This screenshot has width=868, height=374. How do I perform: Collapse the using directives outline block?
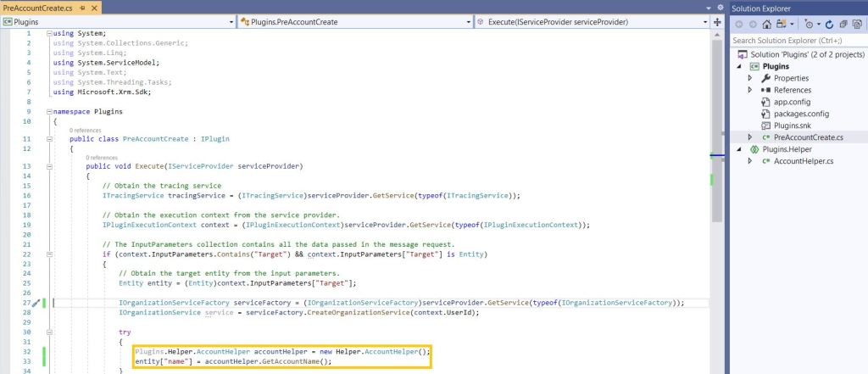(x=47, y=34)
